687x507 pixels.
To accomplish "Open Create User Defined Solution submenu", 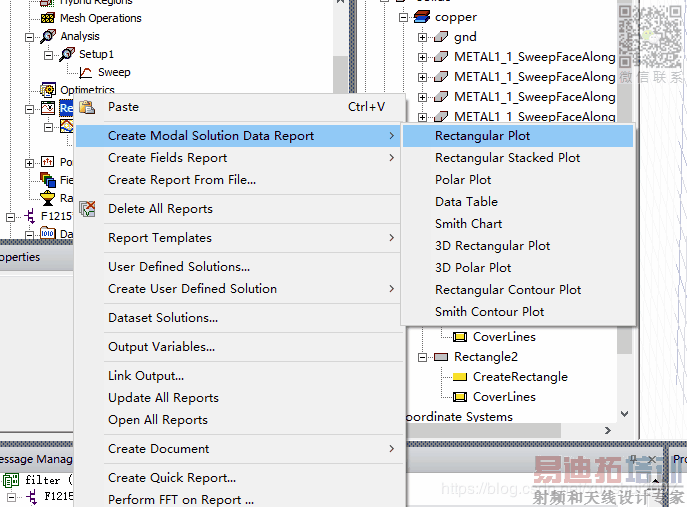I will pos(238,289).
